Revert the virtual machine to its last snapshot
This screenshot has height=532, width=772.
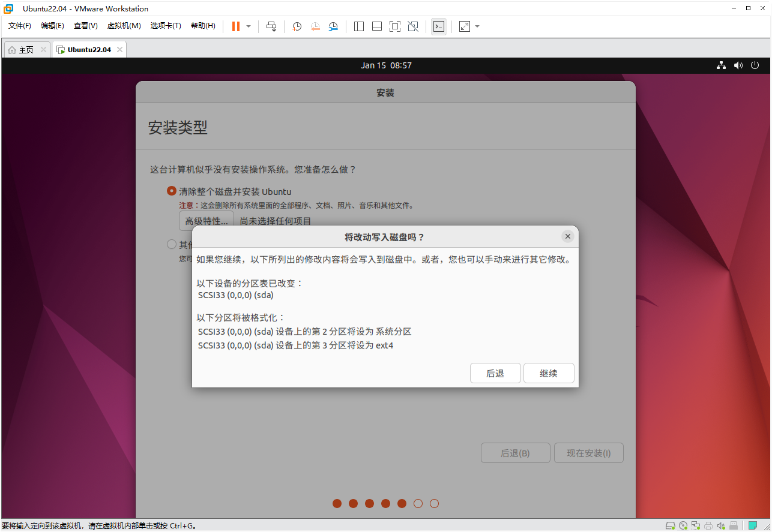(x=315, y=26)
